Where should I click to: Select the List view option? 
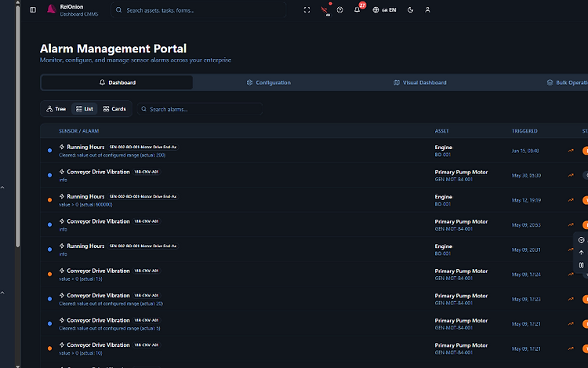point(85,109)
